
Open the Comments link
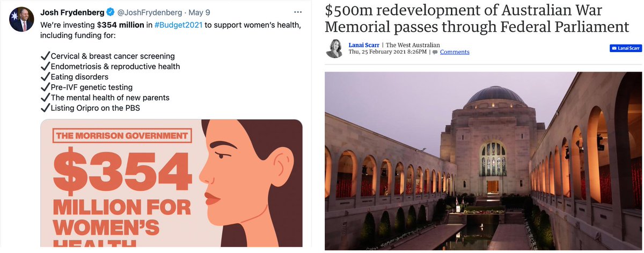point(455,52)
